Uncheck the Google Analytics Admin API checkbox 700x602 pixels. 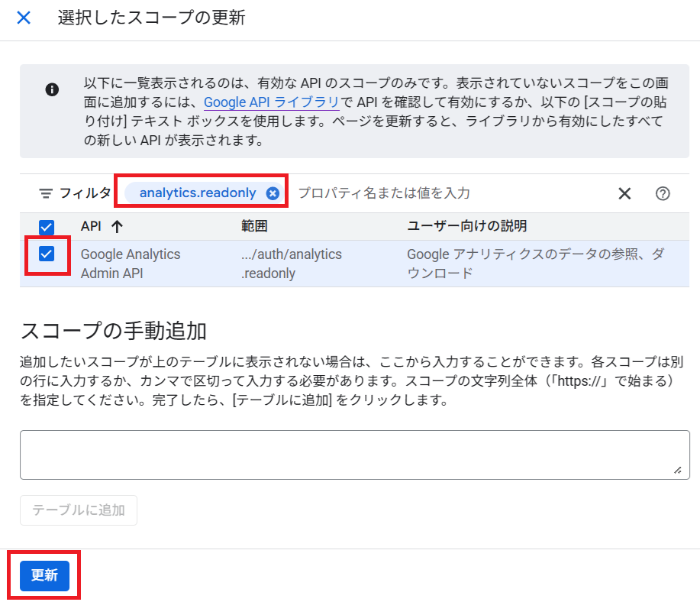coord(47,254)
